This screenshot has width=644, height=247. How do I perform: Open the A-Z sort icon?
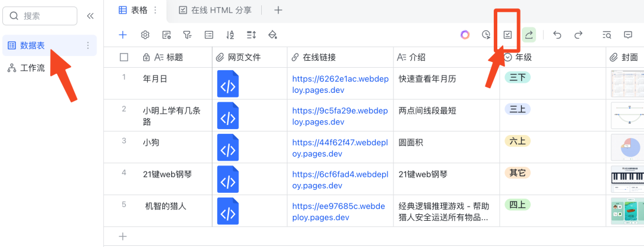[230, 35]
